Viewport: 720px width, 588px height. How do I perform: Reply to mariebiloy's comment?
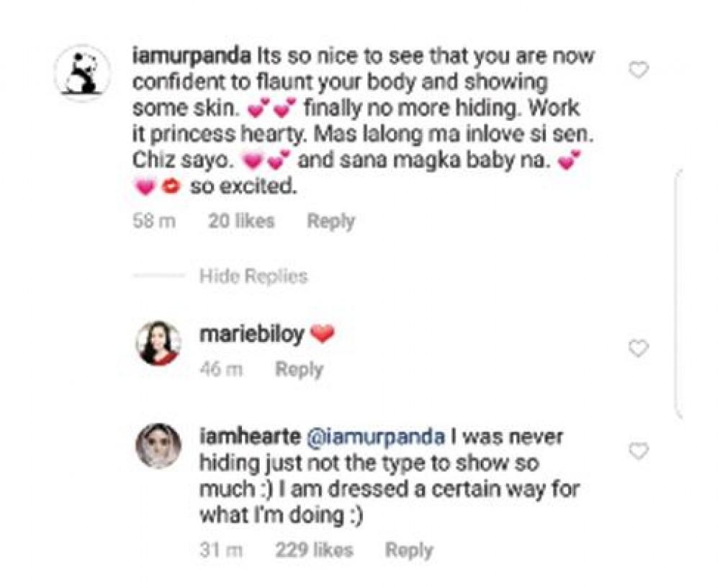300,370
